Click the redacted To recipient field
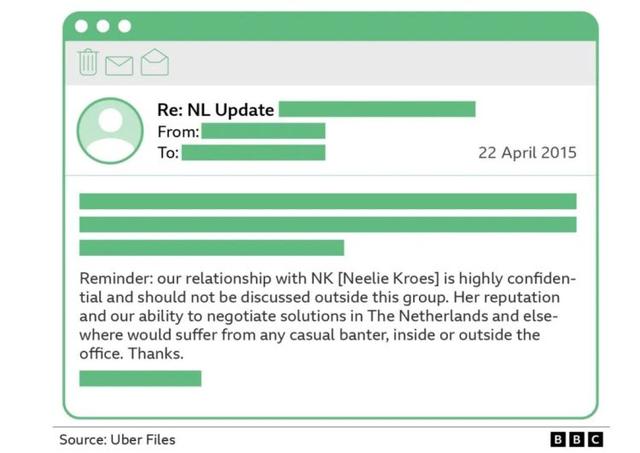Screen dimensions: 640x453 (253, 153)
